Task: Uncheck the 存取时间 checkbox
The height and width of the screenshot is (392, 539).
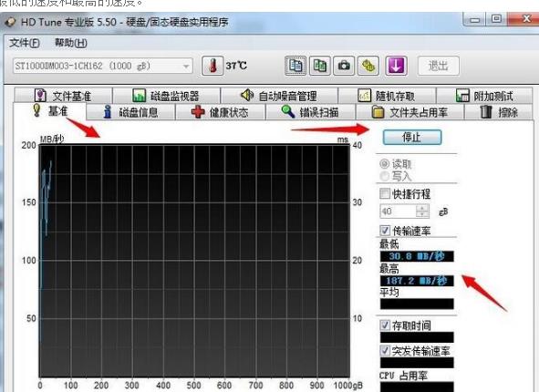Action: 385,325
